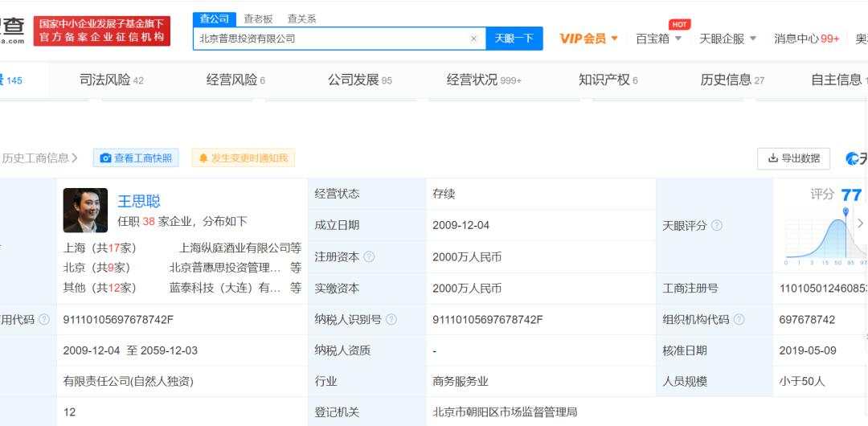Click 查看工商快照 camera button
Image resolution: width=868 pixels, height=426 pixels.
136,158
